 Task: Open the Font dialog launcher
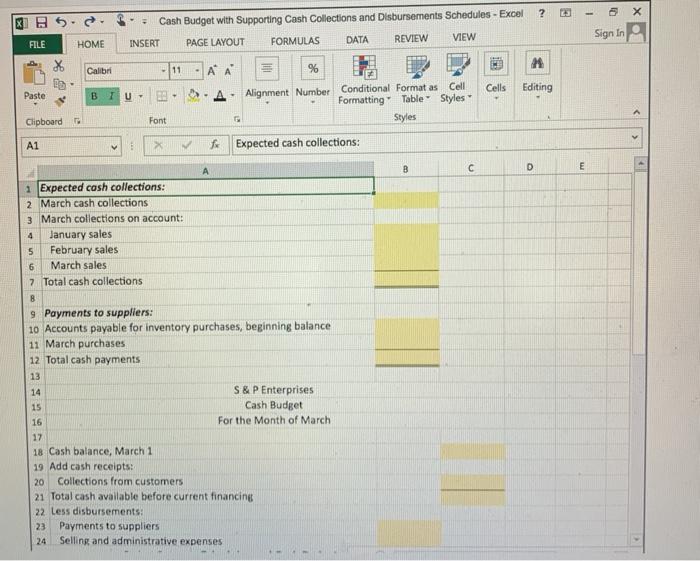coord(237,119)
